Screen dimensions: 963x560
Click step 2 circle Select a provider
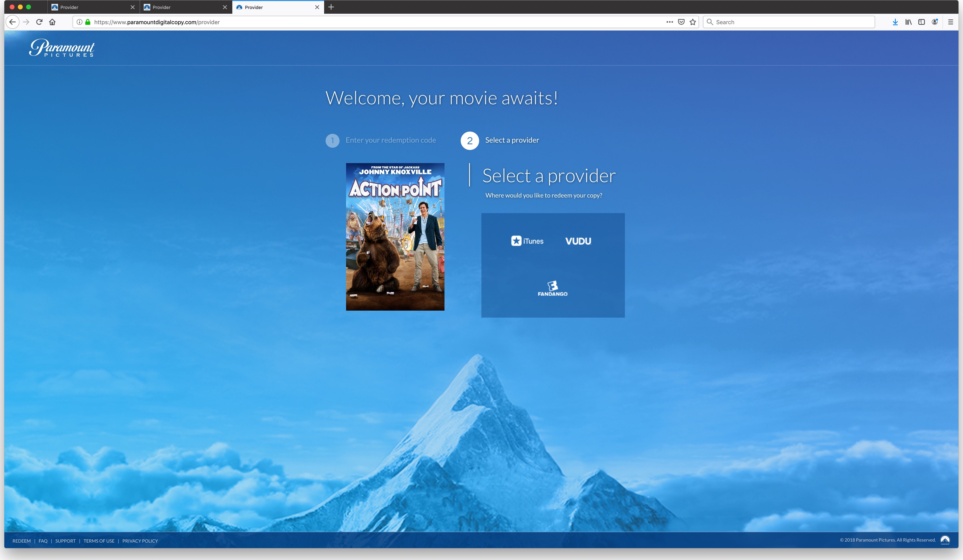click(x=470, y=141)
